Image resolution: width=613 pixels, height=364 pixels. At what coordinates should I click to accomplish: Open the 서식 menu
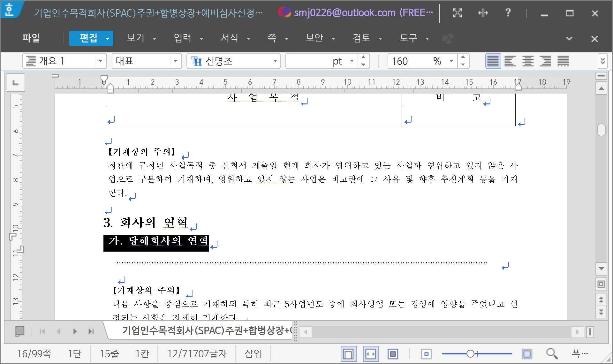pyautogui.click(x=229, y=38)
